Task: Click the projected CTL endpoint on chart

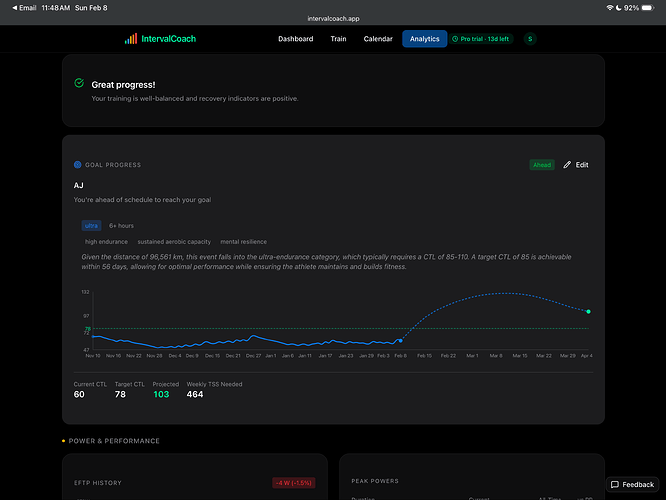Action: click(x=588, y=312)
